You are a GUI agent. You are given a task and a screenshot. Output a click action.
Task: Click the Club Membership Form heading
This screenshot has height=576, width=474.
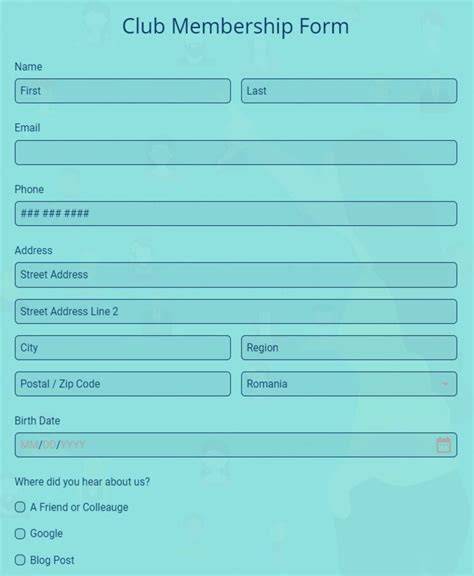point(236,26)
